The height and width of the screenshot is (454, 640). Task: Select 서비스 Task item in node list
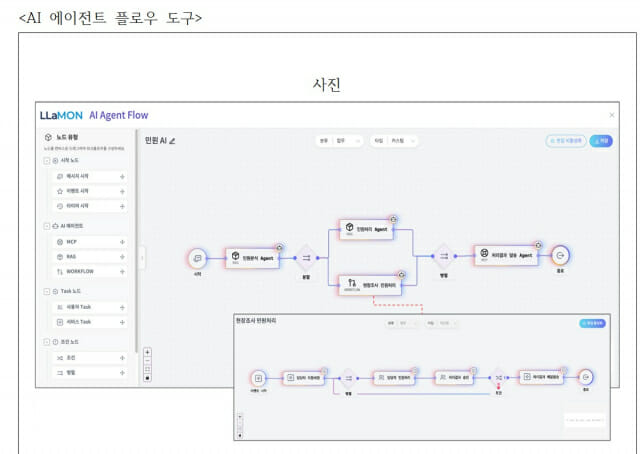[89, 322]
